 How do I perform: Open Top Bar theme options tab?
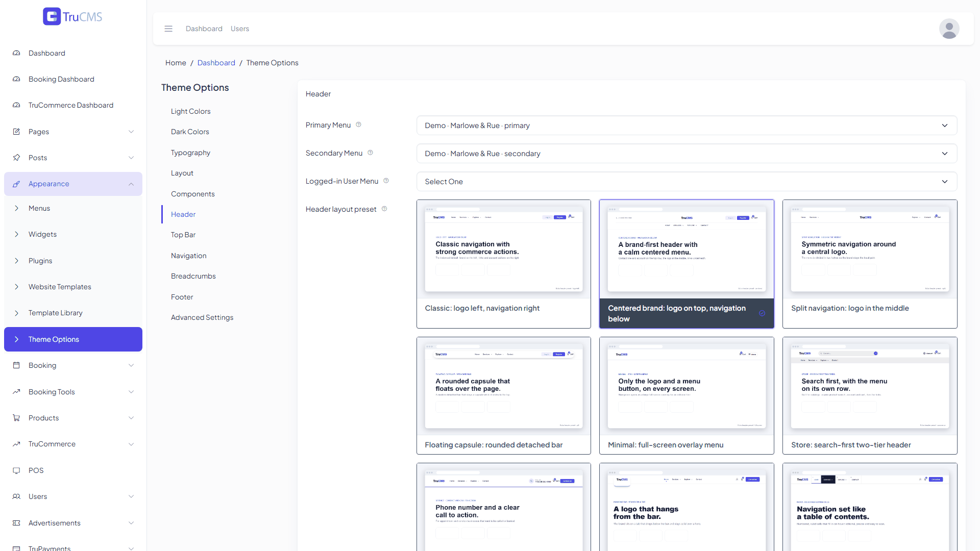[183, 235]
